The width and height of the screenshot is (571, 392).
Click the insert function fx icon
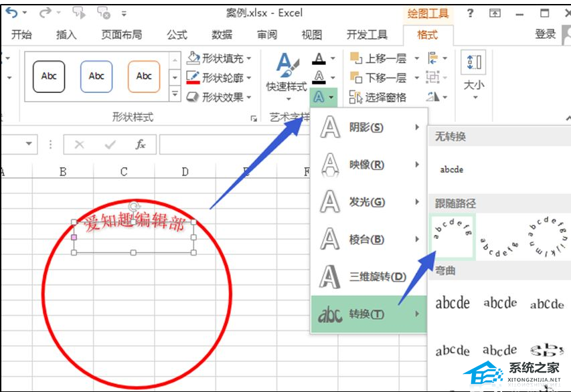pos(140,144)
